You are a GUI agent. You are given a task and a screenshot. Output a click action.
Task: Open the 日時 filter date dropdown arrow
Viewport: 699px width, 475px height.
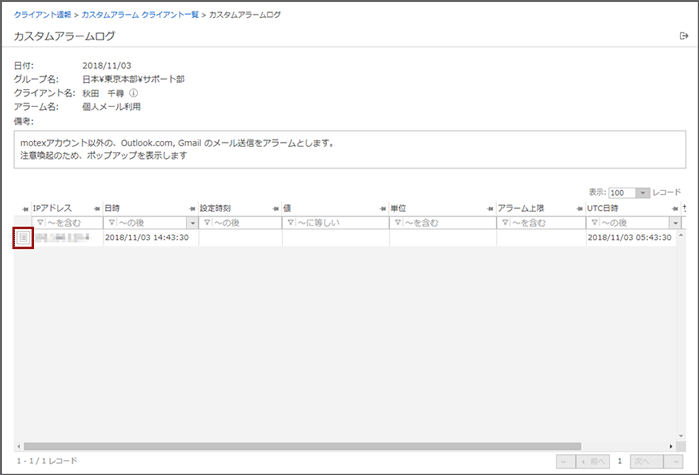point(191,222)
